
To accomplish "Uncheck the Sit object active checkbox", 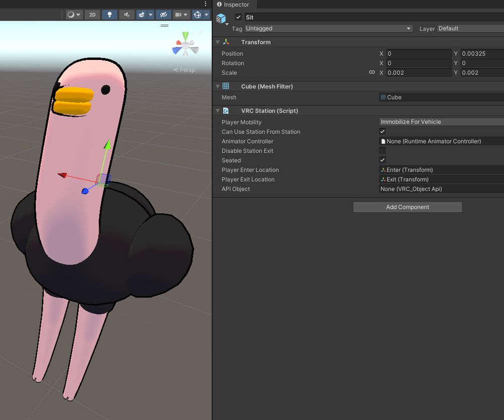I will pos(238,17).
